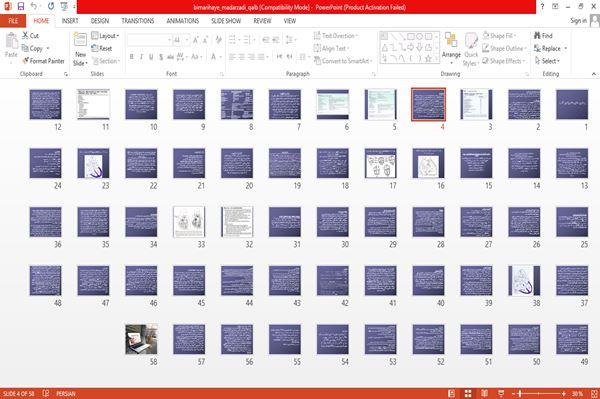Switch to the INSERT tab

tap(70, 21)
